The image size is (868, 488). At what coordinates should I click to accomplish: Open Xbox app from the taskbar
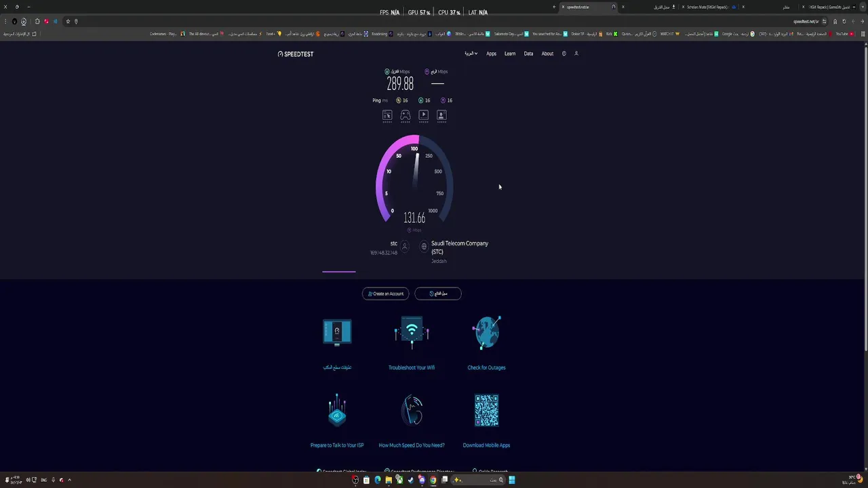(399, 480)
